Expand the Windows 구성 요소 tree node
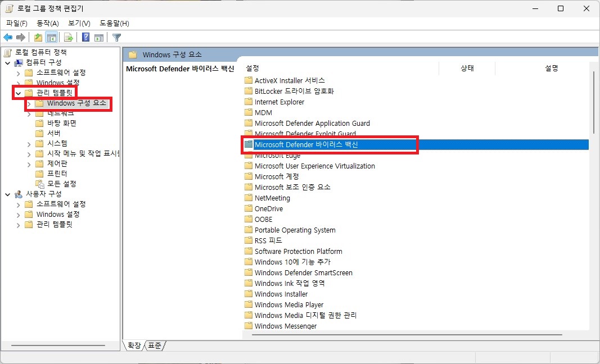 29,103
